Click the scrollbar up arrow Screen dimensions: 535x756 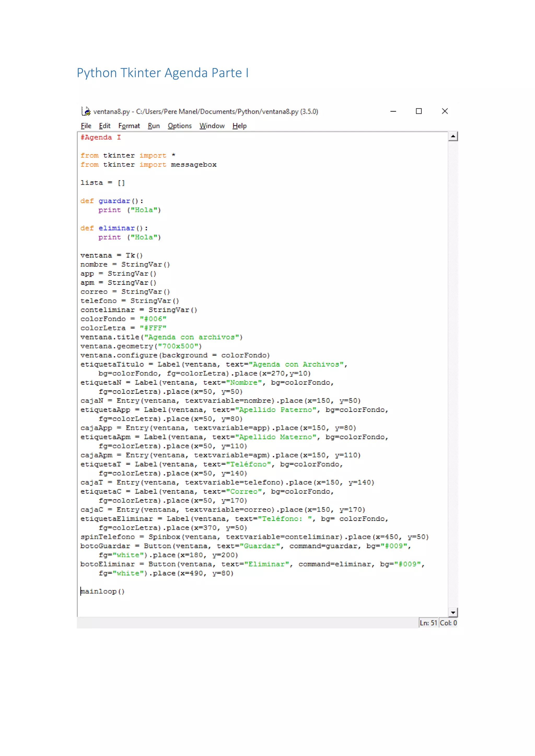click(x=453, y=136)
